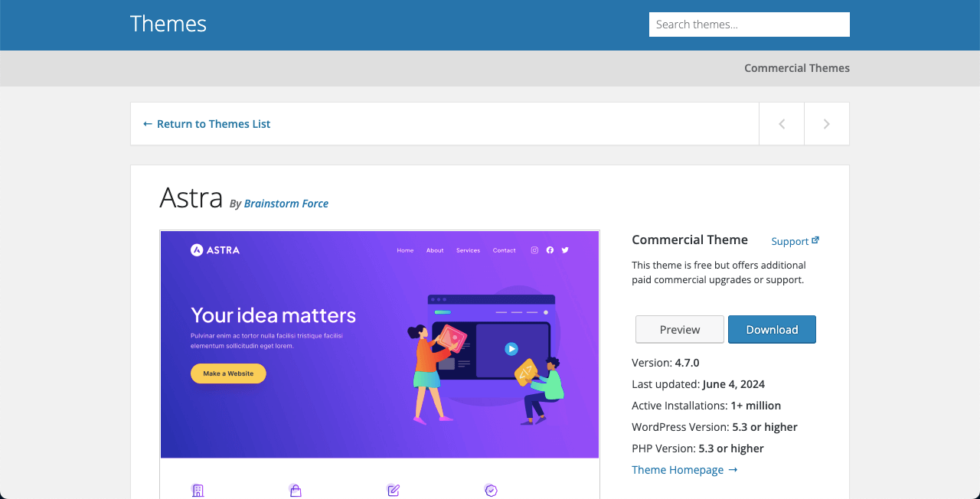Download the Astra theme
The image size is (980, 499).
point(772,329)
